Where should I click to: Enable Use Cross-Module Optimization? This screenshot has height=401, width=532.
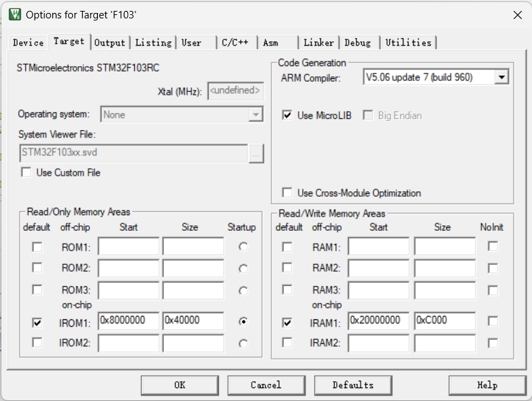coord(287,193)
